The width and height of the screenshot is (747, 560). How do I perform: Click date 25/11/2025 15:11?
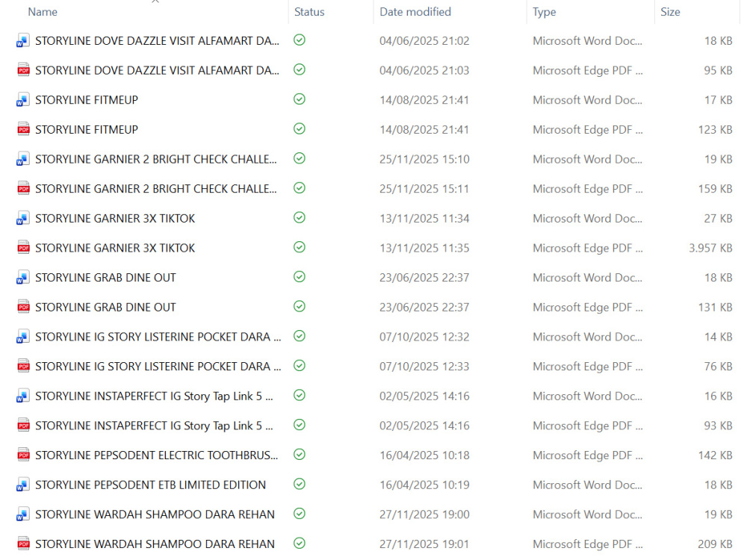(424, 189)
